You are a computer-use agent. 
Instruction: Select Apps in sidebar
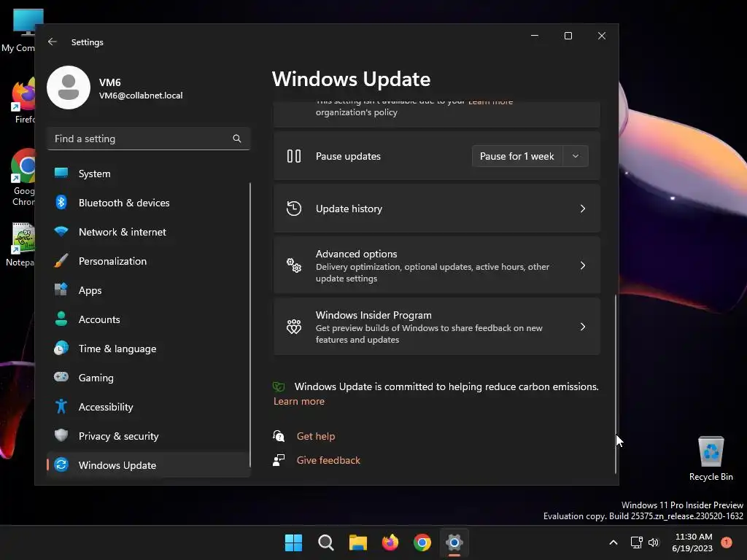point(149,289)
